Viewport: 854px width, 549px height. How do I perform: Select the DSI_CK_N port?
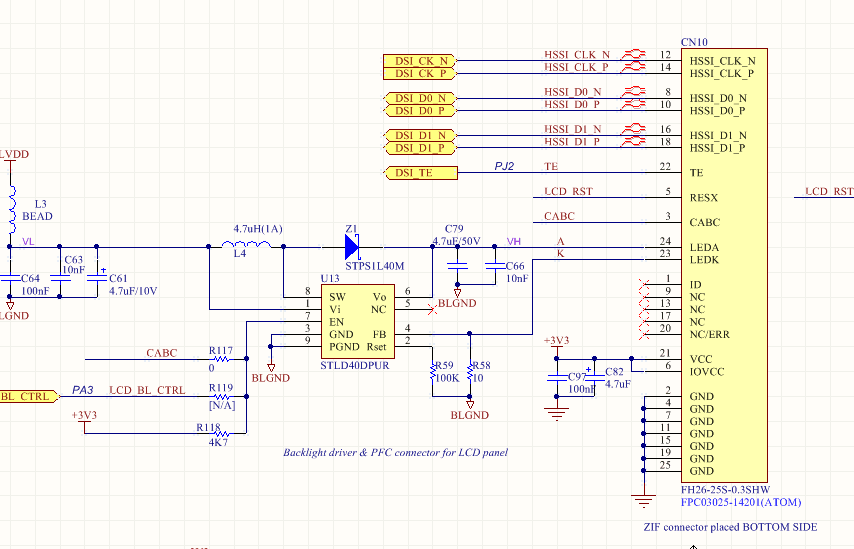pyautogui.click(x=419, y=61)
